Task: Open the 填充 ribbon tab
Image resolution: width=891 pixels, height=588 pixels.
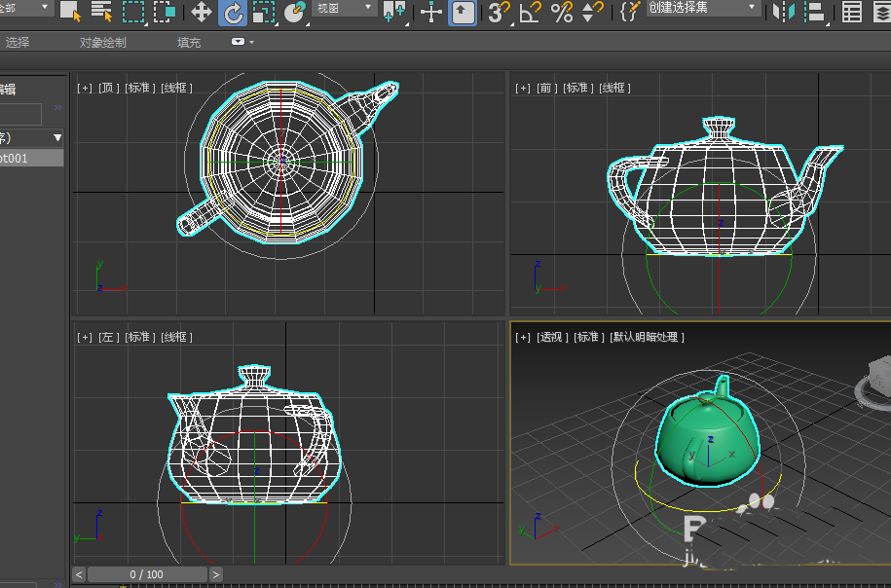Action: [x=189, y=43]
